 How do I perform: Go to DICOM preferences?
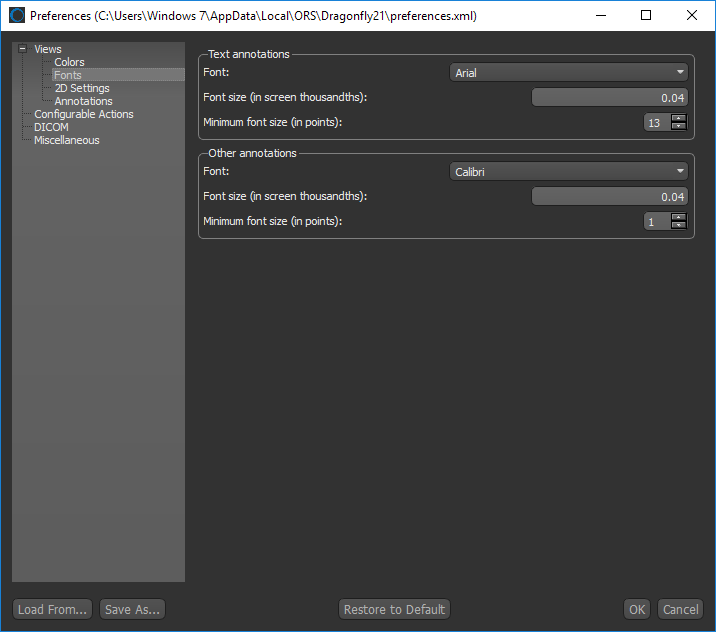pyautogui.click(x=51, y=127)
